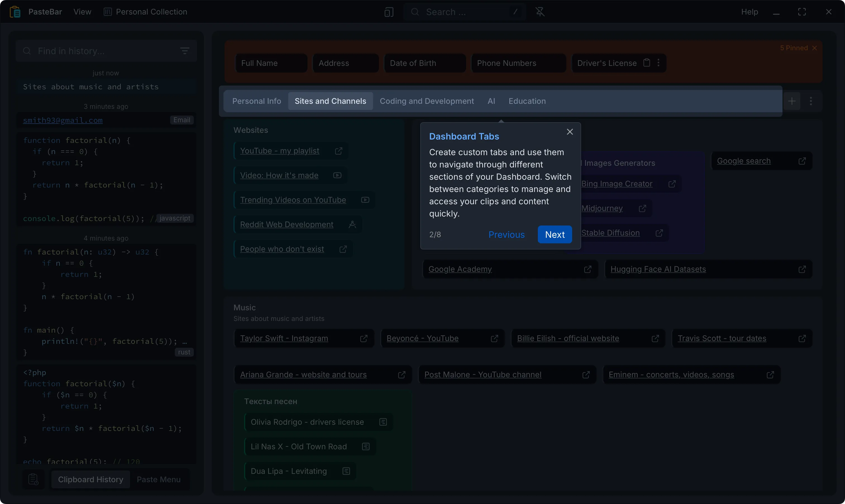Click the javascript language badge

pyautogui.click(x=175, y=219)
